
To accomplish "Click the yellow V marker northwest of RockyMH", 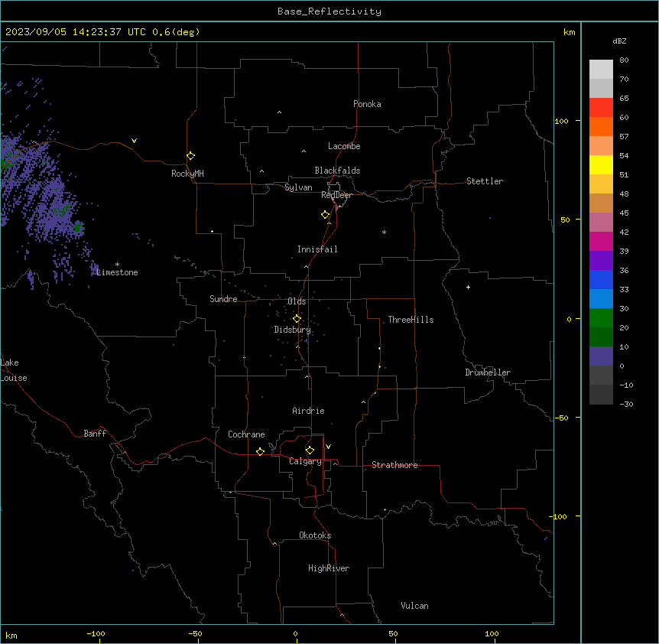I will [x=134, y=141].
